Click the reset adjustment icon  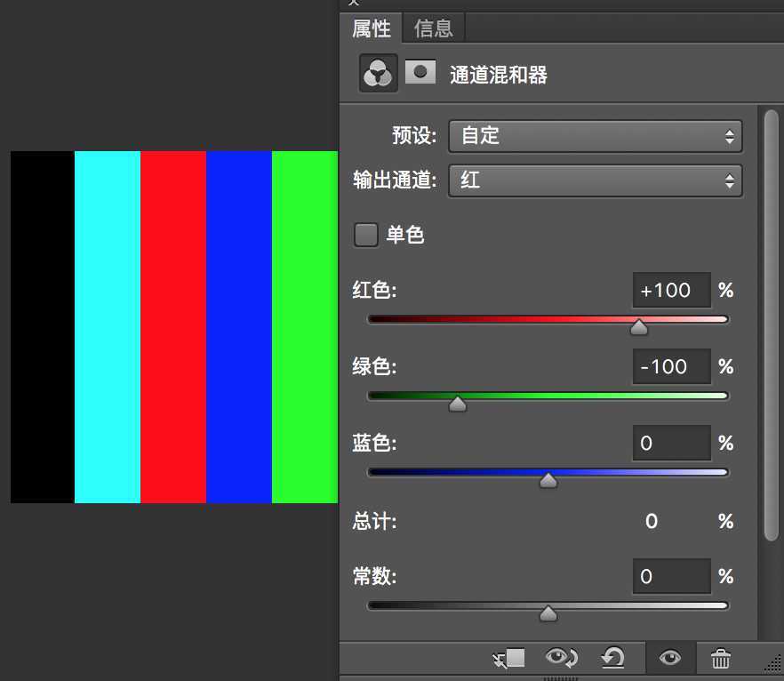[615, 658]
